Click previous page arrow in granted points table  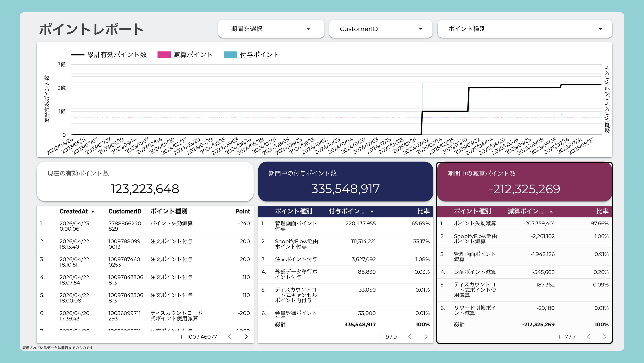[x=410, y=337]
